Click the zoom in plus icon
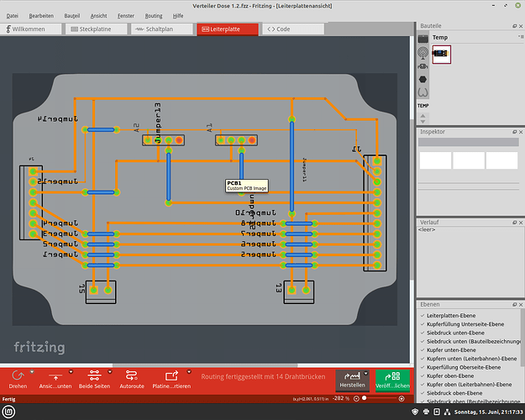 (x=402, y=398)
